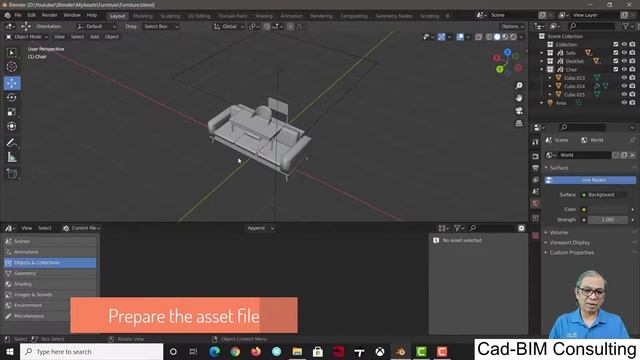640x360 pixels.
Task: Click the viewport Zoom magnifier icon
Action: (519, 86)
